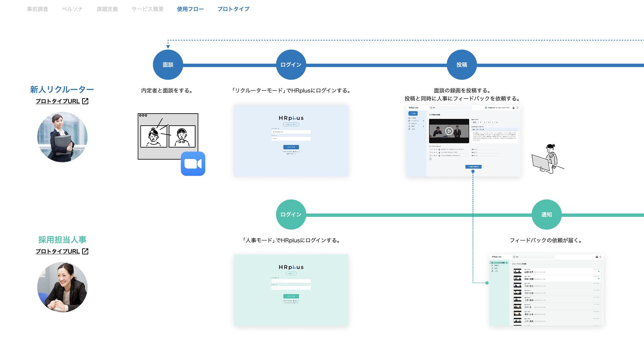Click blue submit button in posting mockup
This screenshot has height=362, width=644.
473,167
